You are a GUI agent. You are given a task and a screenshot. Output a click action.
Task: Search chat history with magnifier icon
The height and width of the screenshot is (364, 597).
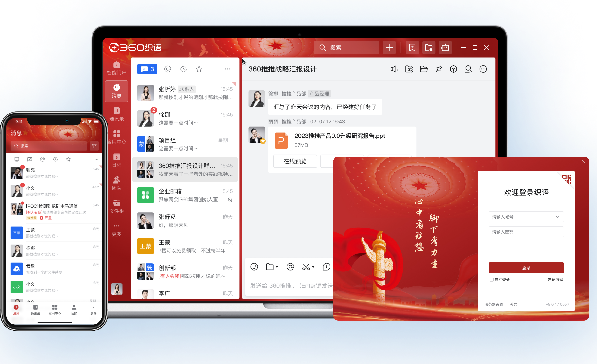tap(468, 69)
